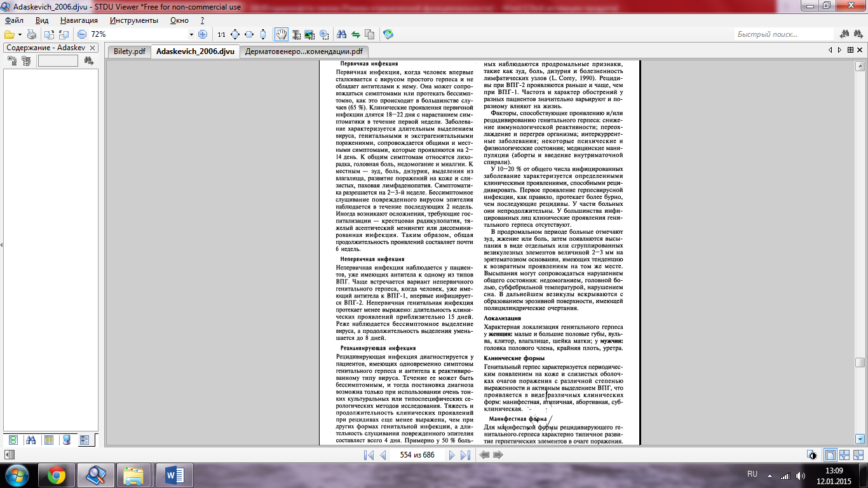Close the current document tab with X
868x488 pixels.
click(x=859, y=50)
